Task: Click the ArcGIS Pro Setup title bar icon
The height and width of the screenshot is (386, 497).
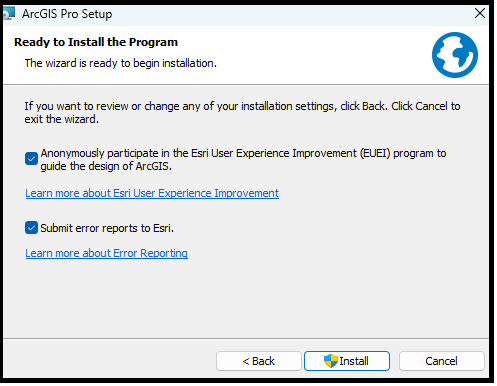Action: (x=9, y=14)
